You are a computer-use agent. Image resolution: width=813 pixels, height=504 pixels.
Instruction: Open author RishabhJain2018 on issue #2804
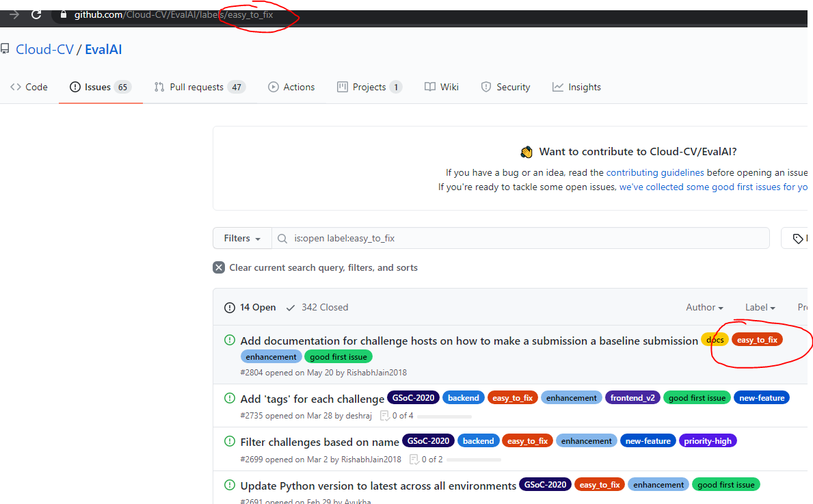click(377, 373)
